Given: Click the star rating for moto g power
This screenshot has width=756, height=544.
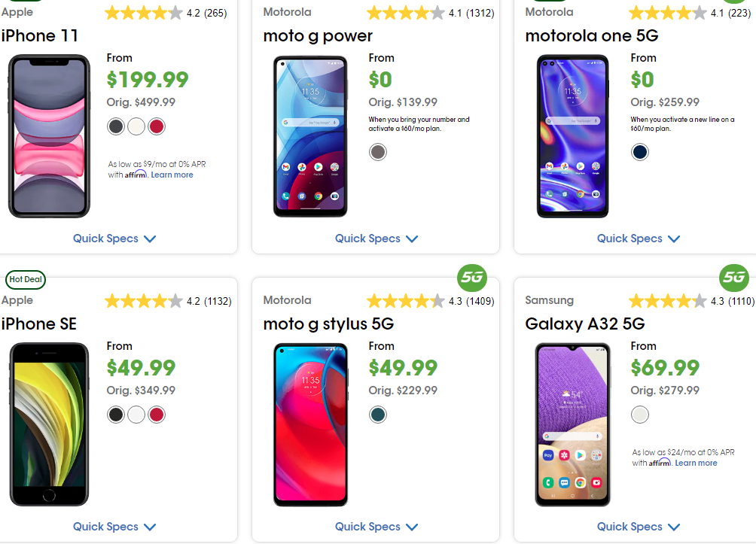Looking at the screenshot, I should click(x=405, y=12).
